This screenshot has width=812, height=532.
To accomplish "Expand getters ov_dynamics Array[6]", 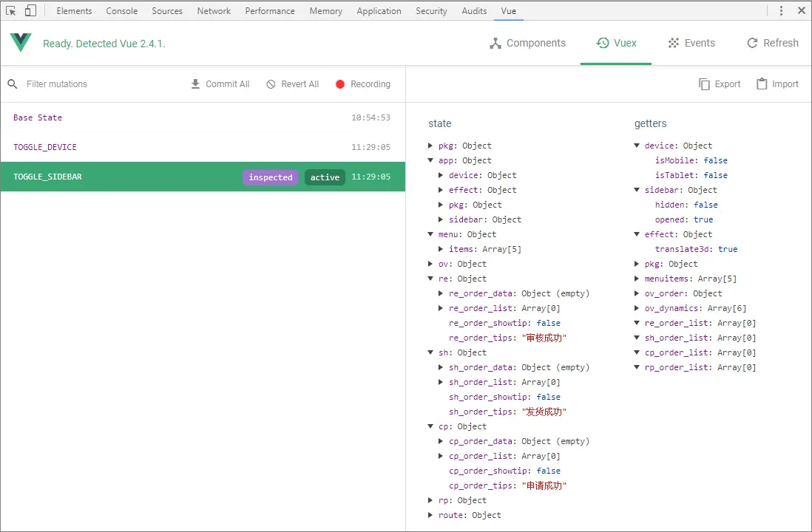I will [637, 308].
